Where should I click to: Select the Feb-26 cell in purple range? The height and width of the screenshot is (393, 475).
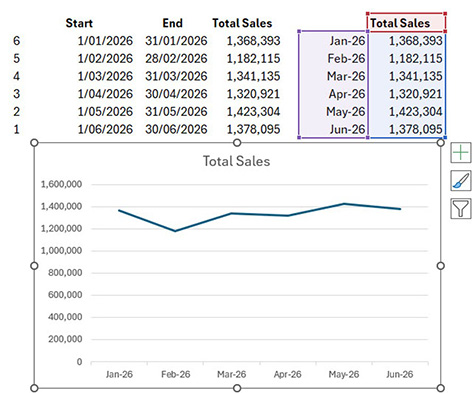click(333, 58)
